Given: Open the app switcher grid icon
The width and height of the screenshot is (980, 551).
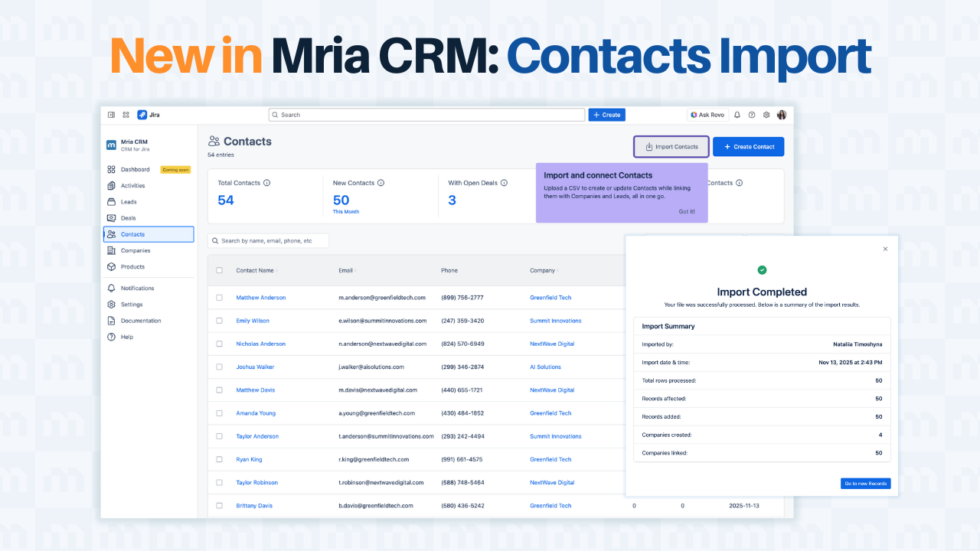Looking at the screenshot, I should click(x=126, y=115).
